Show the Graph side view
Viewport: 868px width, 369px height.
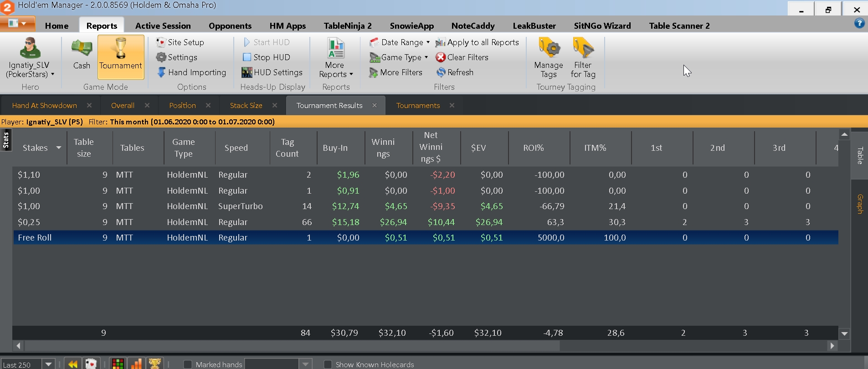pyautogui.click(x=860, y=204)
